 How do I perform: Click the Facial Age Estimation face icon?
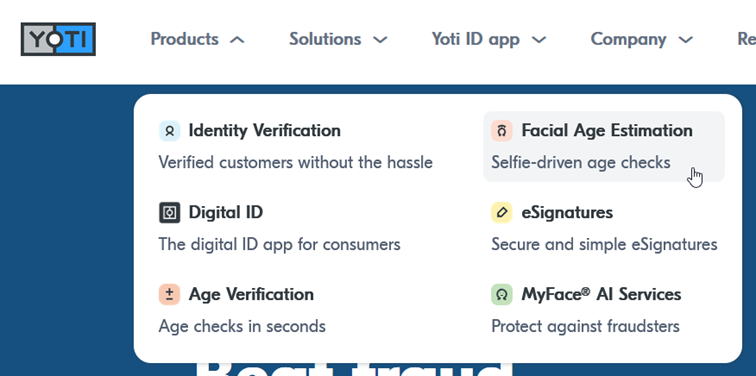tap(501, 131)
